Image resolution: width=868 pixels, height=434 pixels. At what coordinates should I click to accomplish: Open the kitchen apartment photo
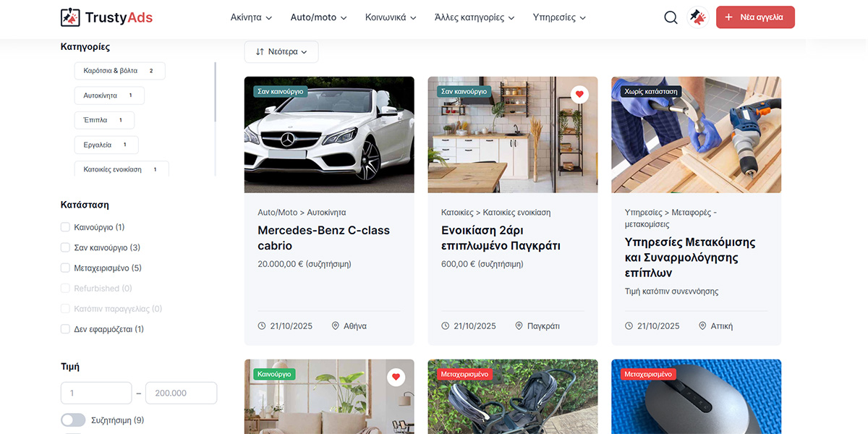[x=513, y=135]
